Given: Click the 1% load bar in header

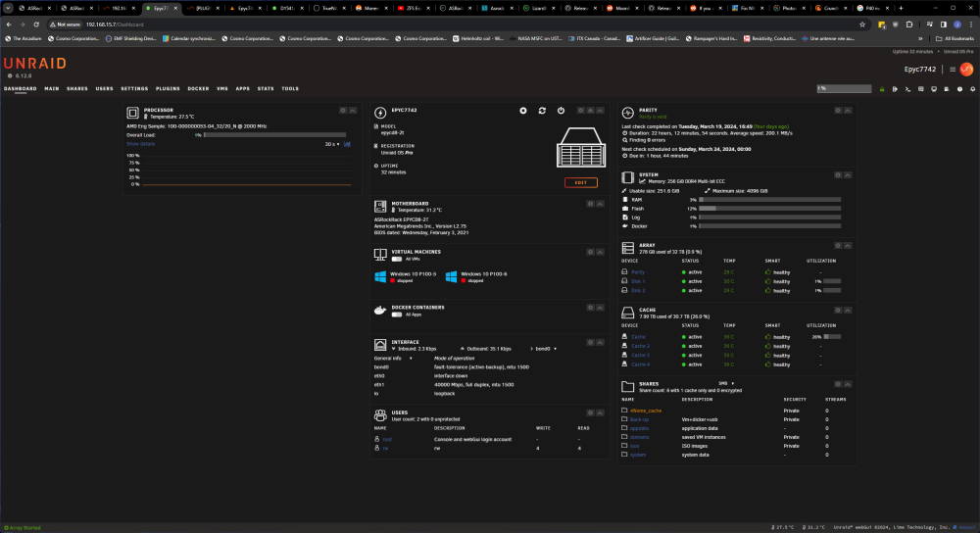Looking at the screenshot, I should click(844, 89).
